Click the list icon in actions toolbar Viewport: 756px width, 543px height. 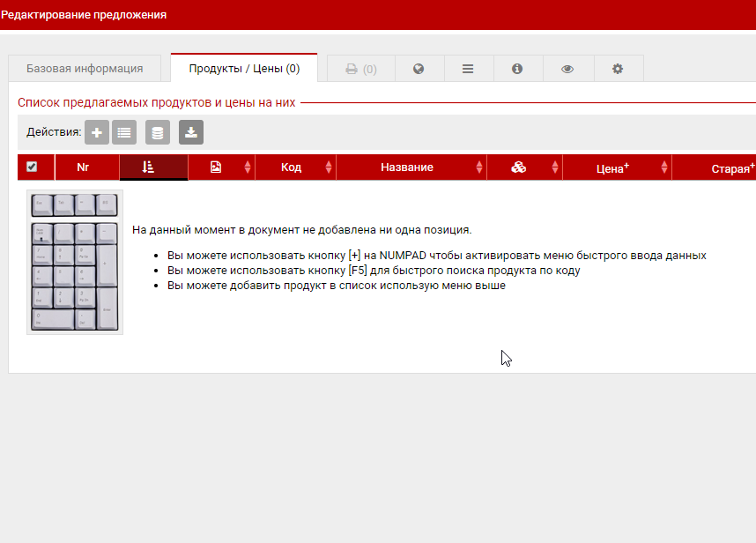124,133
